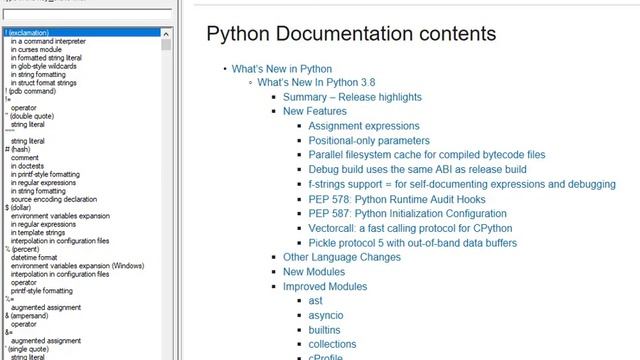Image resolution: width=640 pixels, height=360 pixels.
Task: Open the 'collections' module link
Action: [332, 344]
